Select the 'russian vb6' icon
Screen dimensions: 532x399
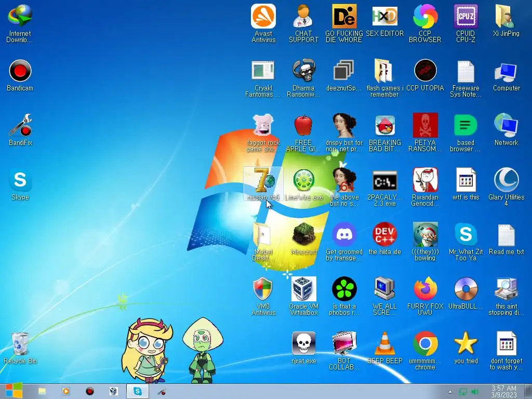(263, 184)
